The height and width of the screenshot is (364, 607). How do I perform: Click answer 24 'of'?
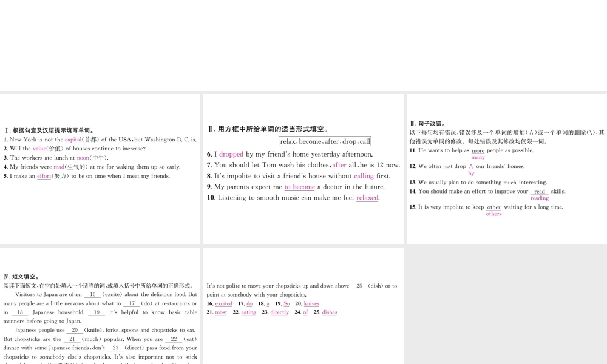[x=305, y=312]
